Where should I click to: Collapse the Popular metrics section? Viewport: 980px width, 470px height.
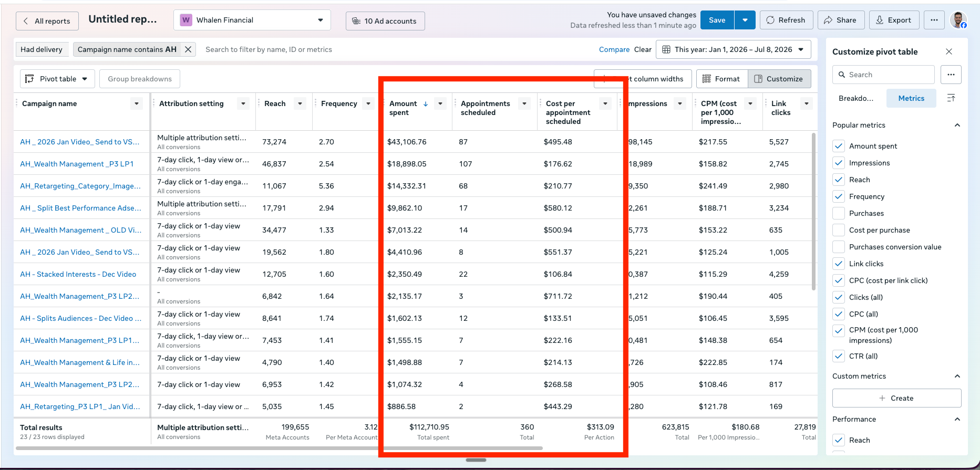coord(957,125)
